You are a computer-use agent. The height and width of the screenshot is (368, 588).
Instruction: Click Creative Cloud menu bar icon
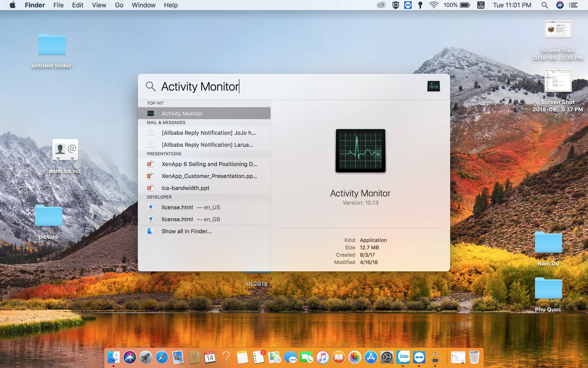pyautogui.click(x=381, y=5)
